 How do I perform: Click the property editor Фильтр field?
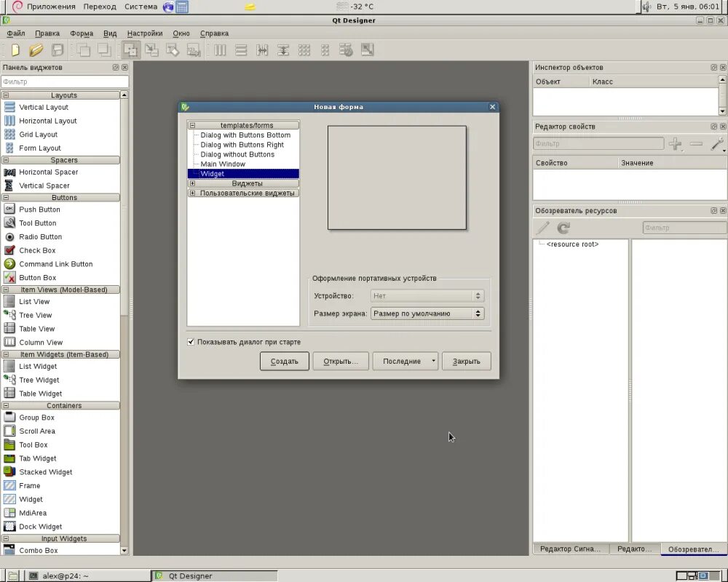[598, 144]
